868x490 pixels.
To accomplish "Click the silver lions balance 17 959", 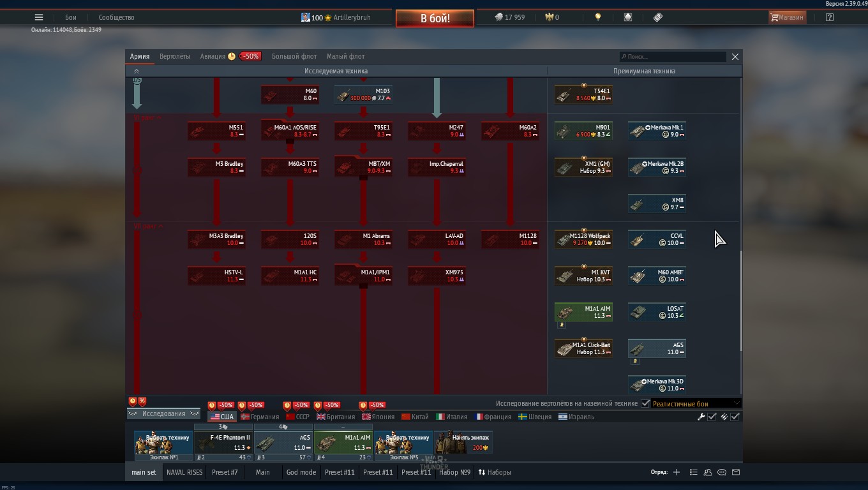I will [510, 17].
